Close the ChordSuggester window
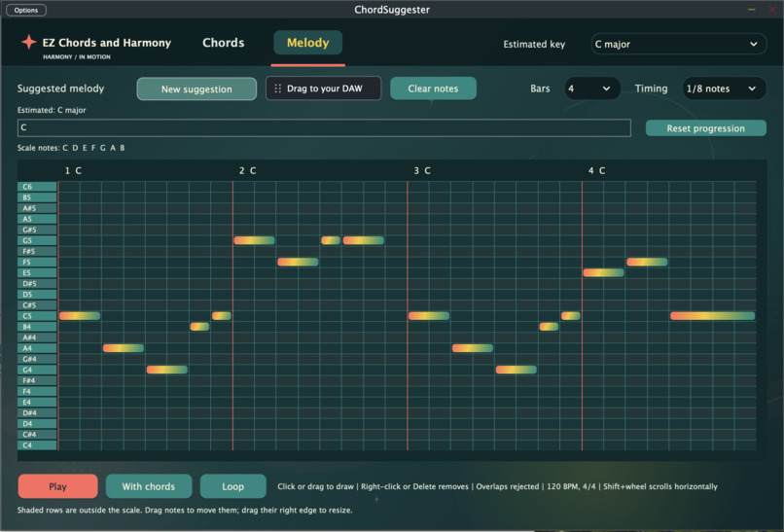 tap(772, 10)
